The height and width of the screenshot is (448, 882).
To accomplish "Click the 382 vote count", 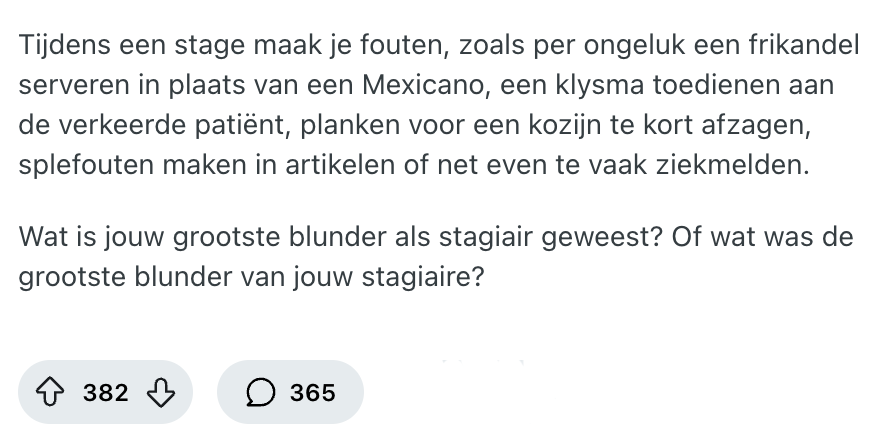I will [106, 393].
